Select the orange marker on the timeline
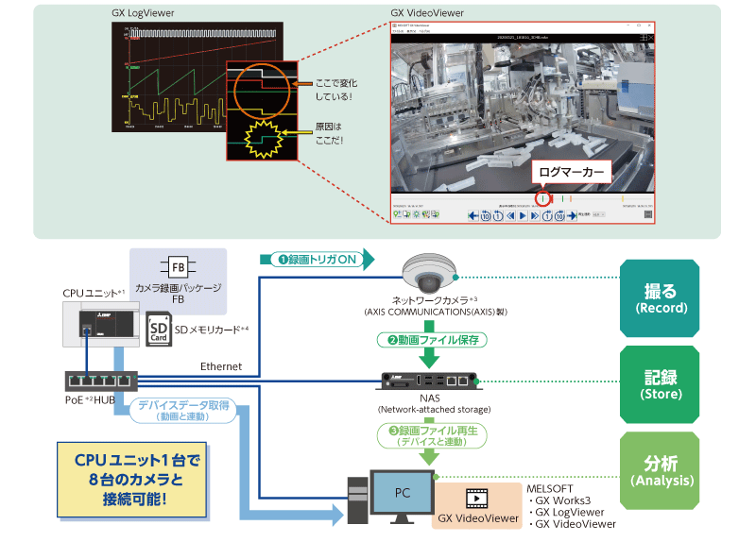This screenshot has height=542, width=756. 571,199
